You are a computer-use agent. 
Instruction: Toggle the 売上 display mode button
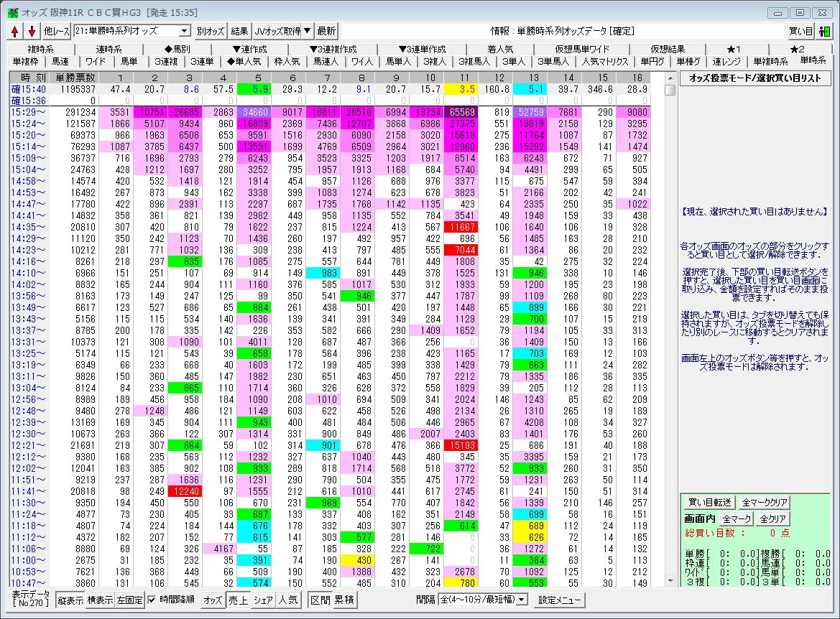pos(238,600)
